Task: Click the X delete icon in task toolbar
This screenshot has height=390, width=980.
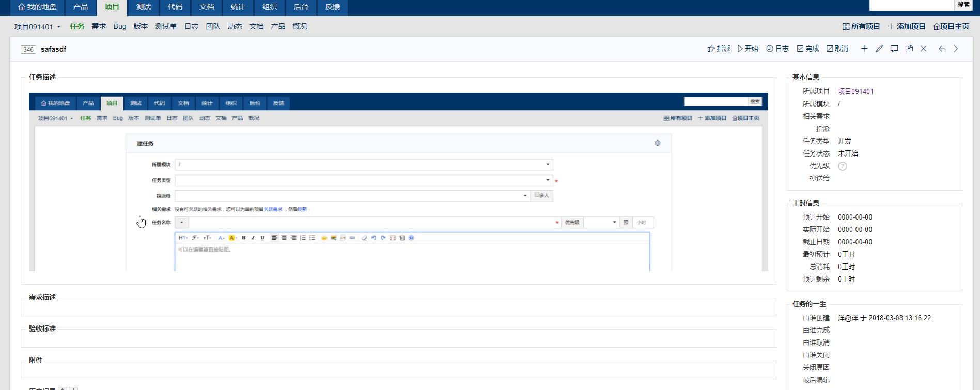Action: [x=924, y=49]
